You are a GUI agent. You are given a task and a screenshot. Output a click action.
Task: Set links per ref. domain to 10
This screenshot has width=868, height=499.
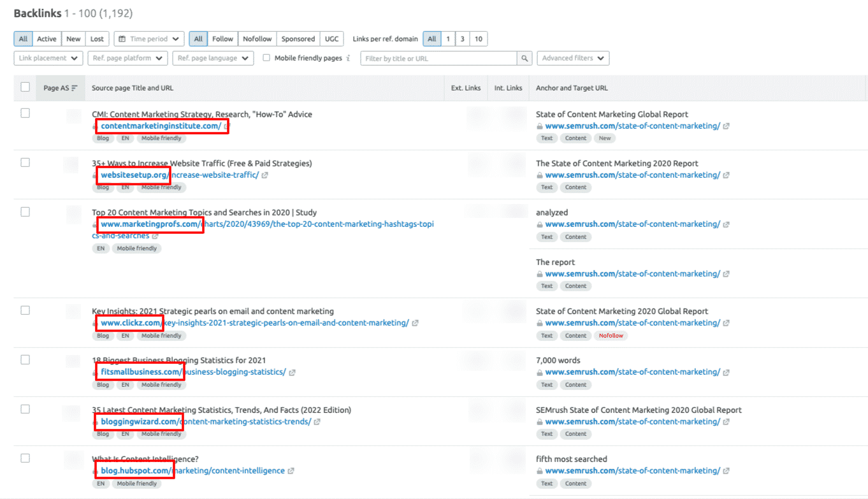(478, 39)
